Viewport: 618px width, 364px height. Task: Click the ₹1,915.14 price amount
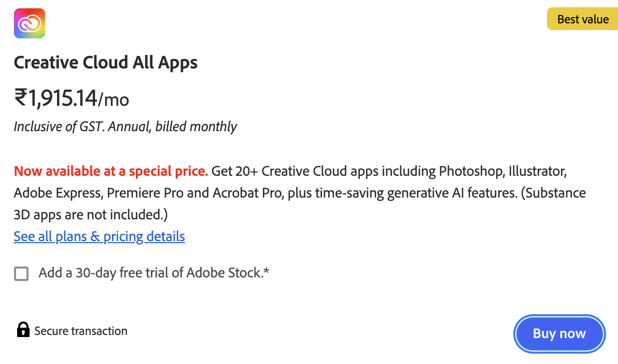(x=55, y=98)
